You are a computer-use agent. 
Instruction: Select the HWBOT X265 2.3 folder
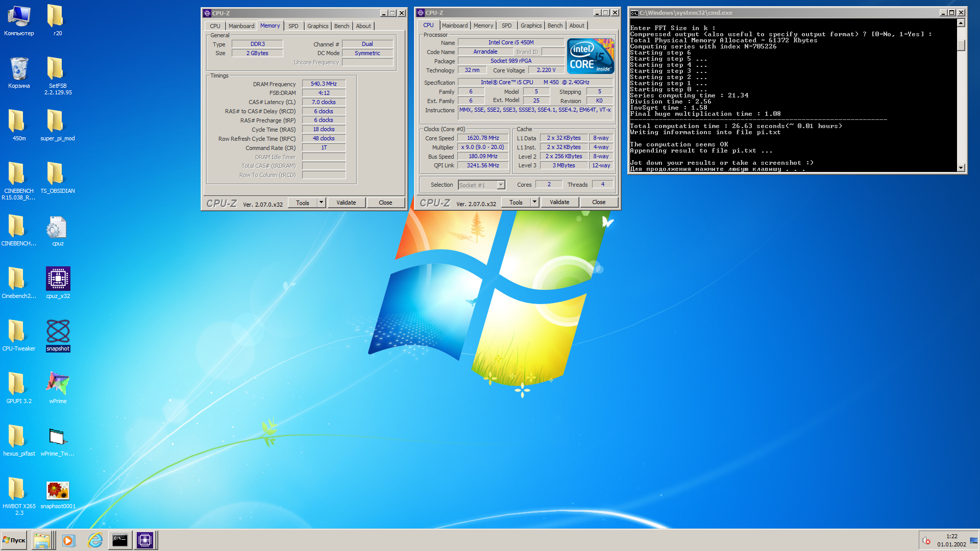coord(19,496)
